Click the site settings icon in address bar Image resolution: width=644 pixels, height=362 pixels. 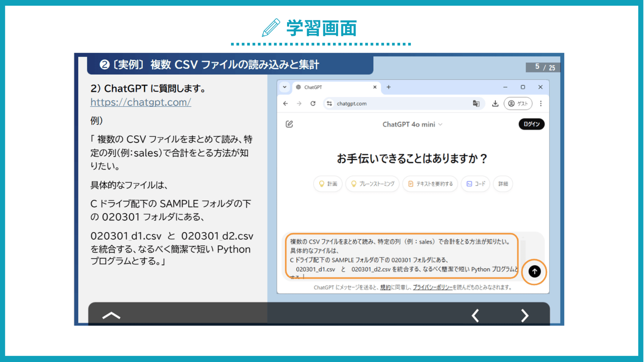point(330,103)
